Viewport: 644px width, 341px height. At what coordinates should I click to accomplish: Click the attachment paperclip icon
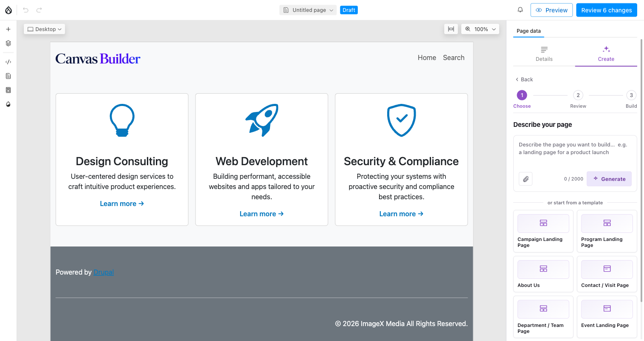click(526, 179)
